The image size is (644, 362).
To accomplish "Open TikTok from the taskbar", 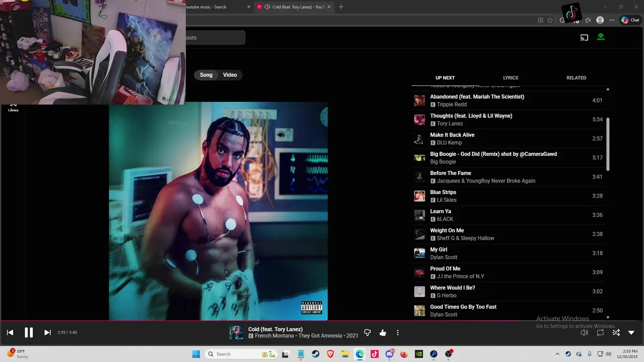I will click(374, 354).
